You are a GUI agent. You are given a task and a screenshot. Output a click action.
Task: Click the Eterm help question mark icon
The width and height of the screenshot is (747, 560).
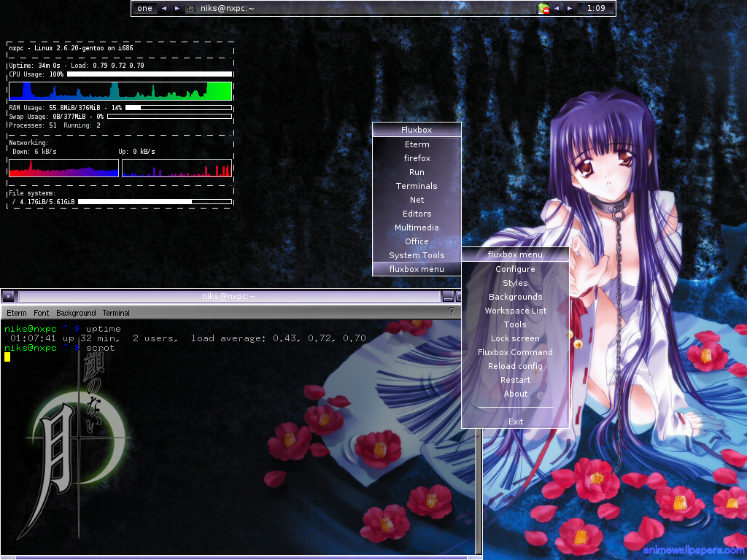[452, 312]
